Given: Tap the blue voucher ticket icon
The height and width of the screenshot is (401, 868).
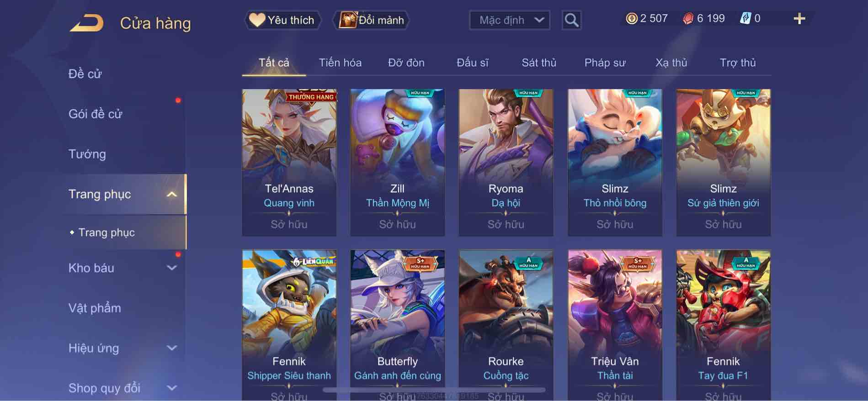Looking at the screenshot, I should [745, 19].
